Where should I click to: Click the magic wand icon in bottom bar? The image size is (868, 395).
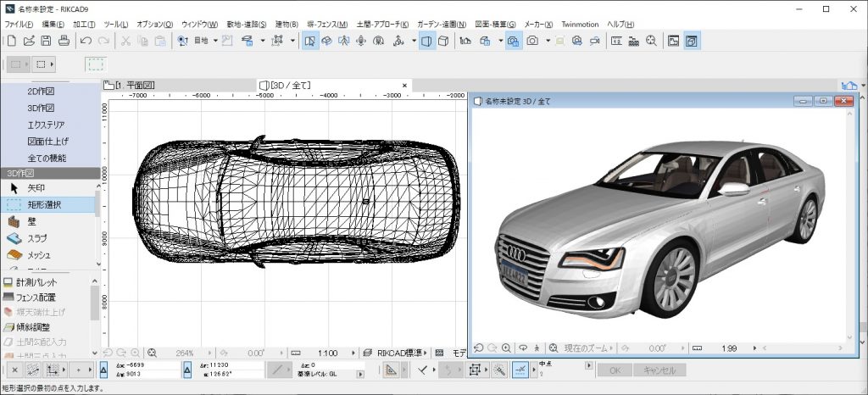click(499, 370)
